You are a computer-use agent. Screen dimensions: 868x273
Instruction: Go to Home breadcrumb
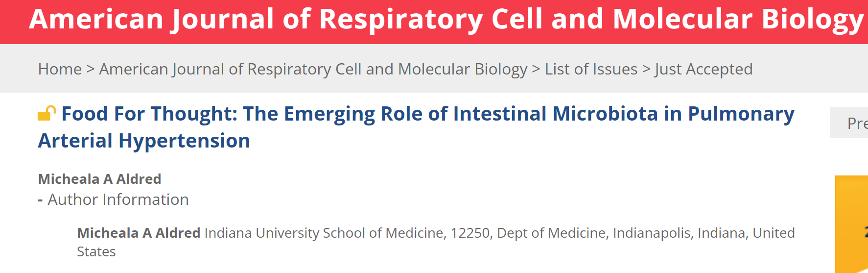(60, 69)
